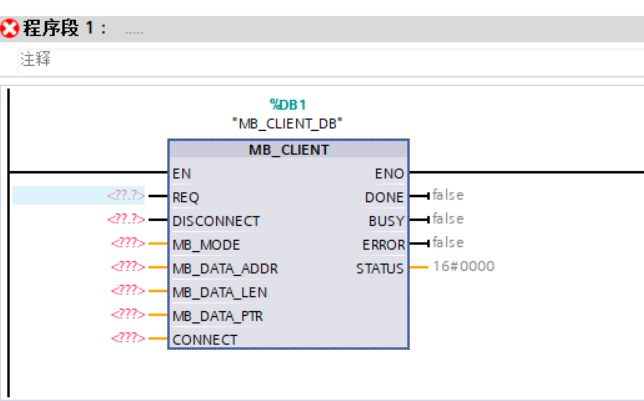Select the CONNECT pin label
The height and width of the screenshot is (401, 644).
click(205, 340)
